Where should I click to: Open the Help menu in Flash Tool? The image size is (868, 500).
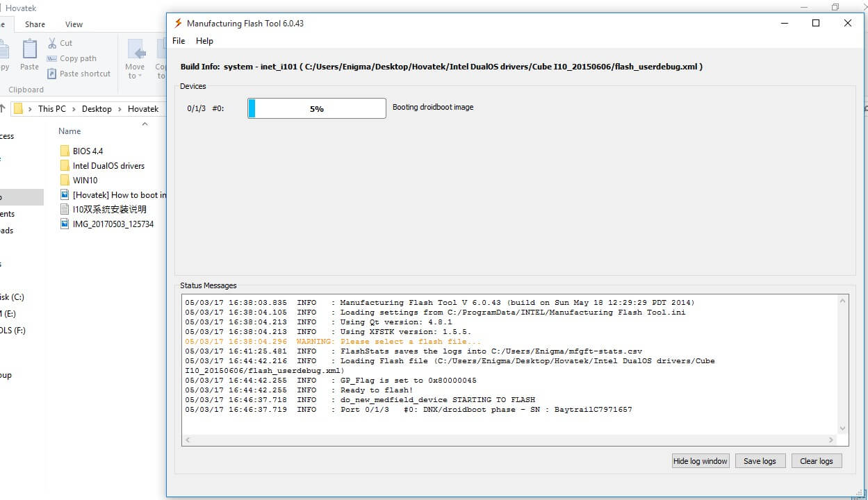coord(204,41)
